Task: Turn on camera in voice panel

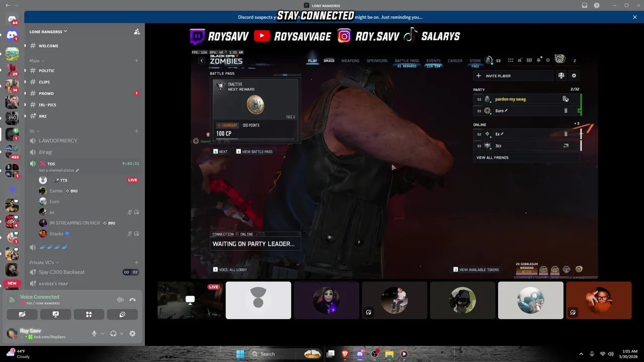Action: [22, 314]
